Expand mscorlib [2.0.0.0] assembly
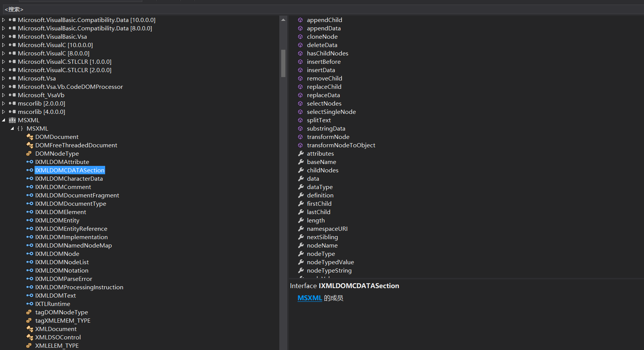The height and width of the screenshot is (350, 644). (x=3, y=103)
